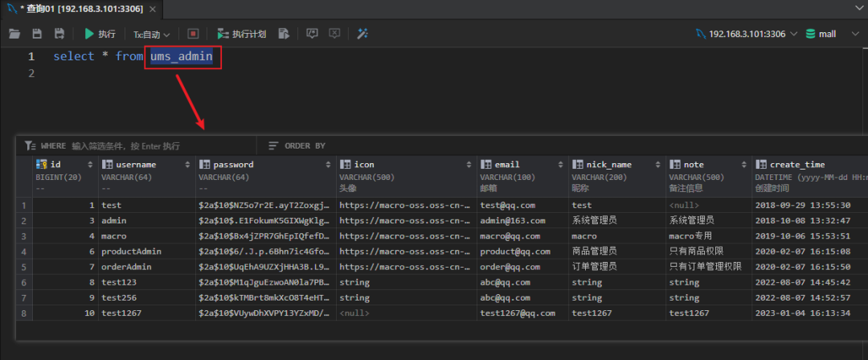Click the save-as disk icon
This screenshot has width=868, height=360.
coord(59,34)
